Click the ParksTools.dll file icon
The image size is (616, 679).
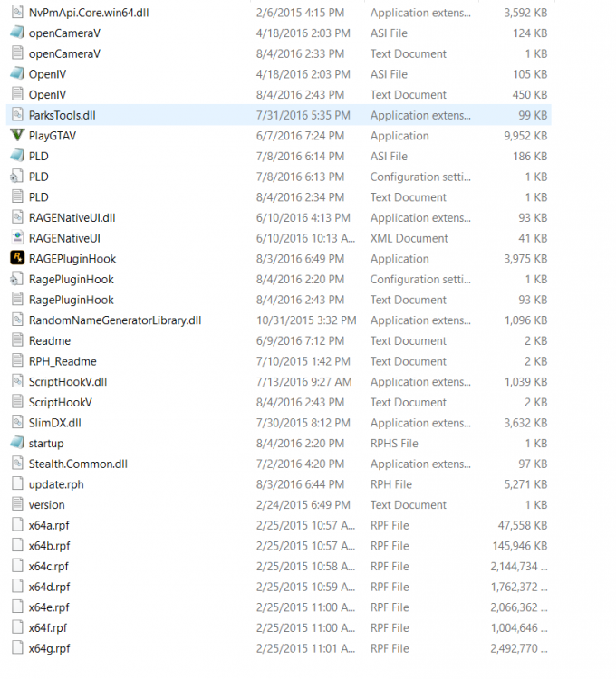tap(17, 114)
